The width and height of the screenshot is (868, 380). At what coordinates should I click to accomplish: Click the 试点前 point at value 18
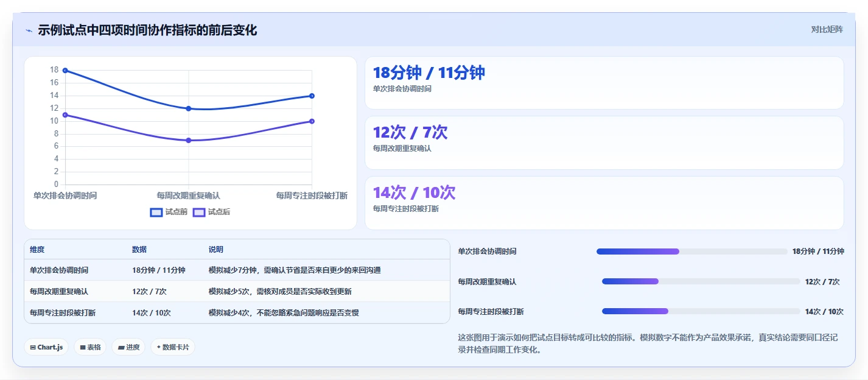65,71
